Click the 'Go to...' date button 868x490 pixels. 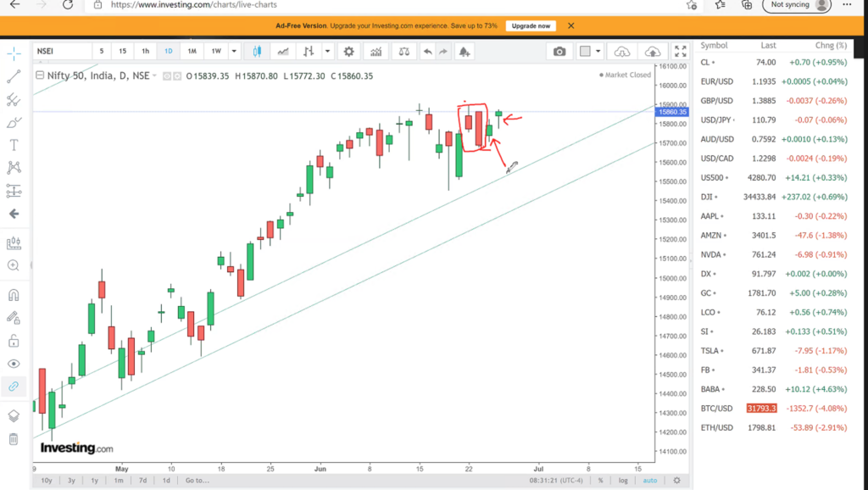point(196,481)
